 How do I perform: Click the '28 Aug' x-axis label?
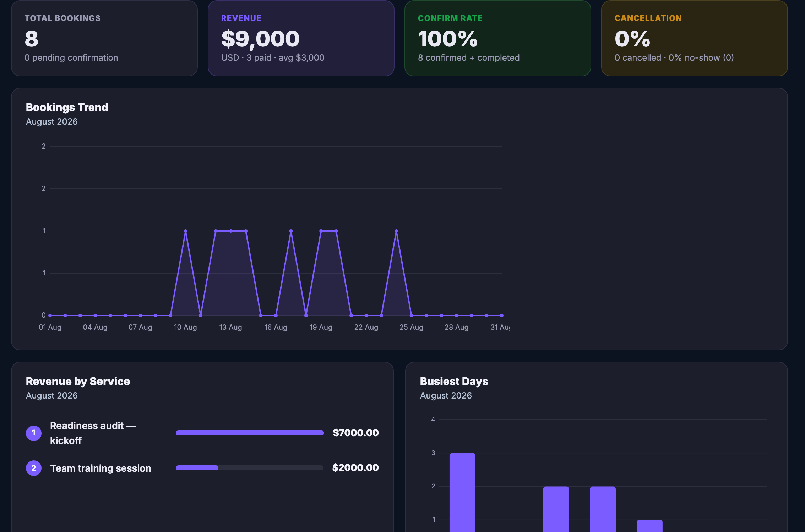click(x=457, y=327)
